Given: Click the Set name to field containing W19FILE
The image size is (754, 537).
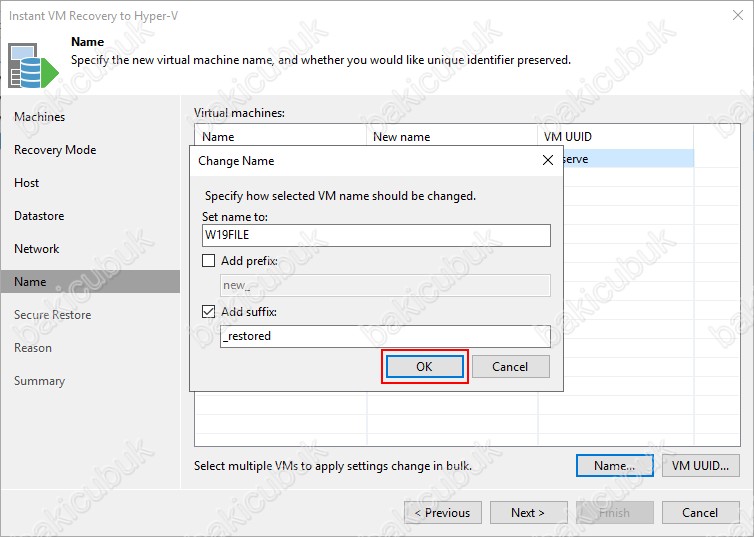Looking at the screenshot, I should (375, 235).
